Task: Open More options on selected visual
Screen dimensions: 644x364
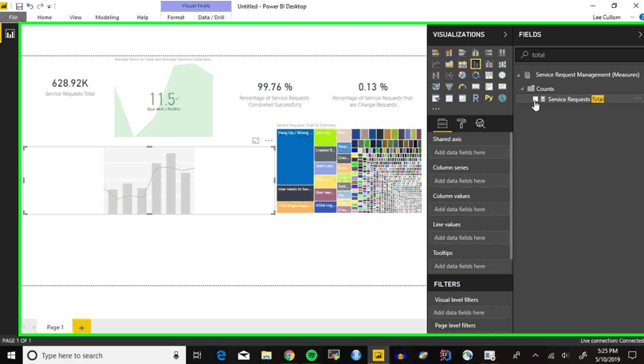Action: (x=269, y=140)
